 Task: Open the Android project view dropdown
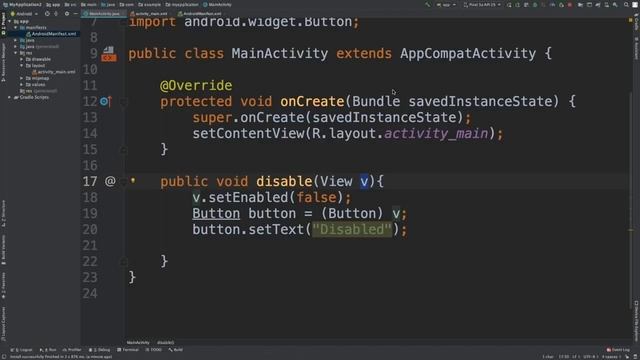coord(24,13)
